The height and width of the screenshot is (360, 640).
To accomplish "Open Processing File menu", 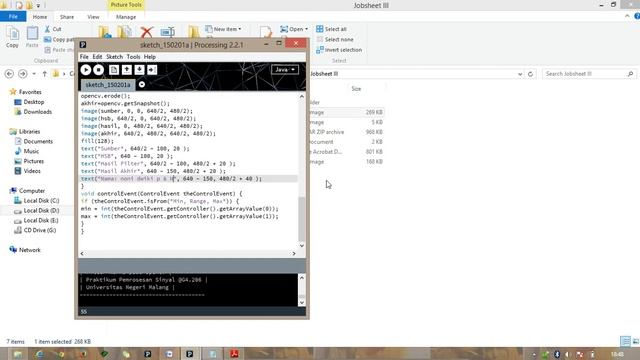I will coord(84,57).
